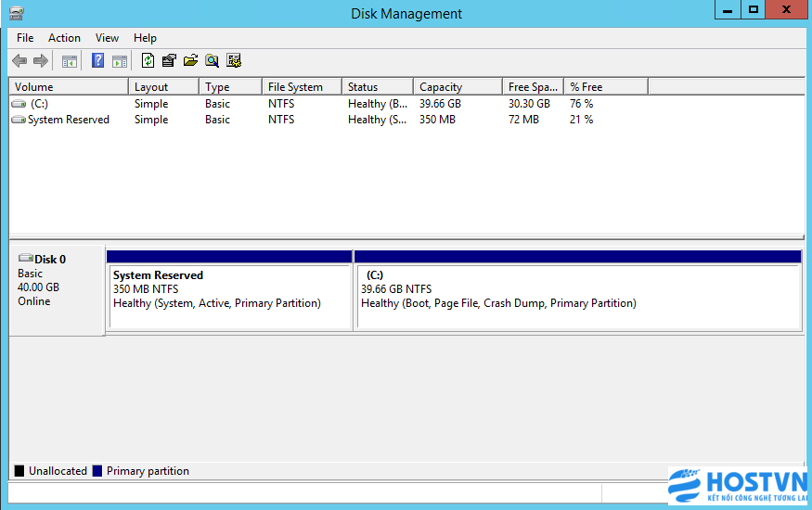Select the System Reserved row in volume list

(406, 120)
